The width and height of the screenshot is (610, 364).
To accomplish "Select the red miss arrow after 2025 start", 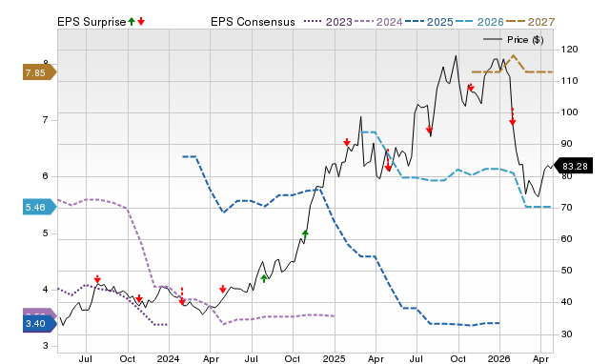I will [x=347, y=142].
